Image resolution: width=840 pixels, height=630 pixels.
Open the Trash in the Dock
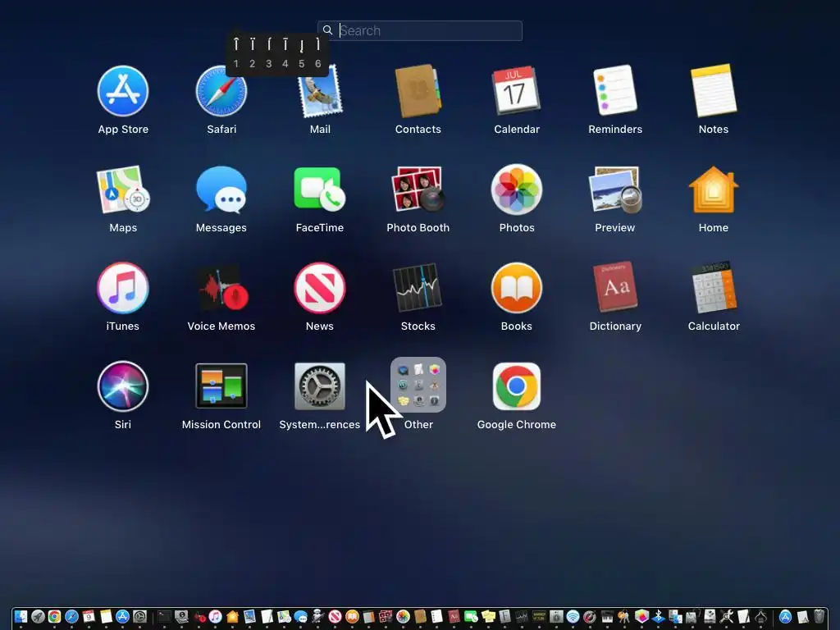[819, 617]
